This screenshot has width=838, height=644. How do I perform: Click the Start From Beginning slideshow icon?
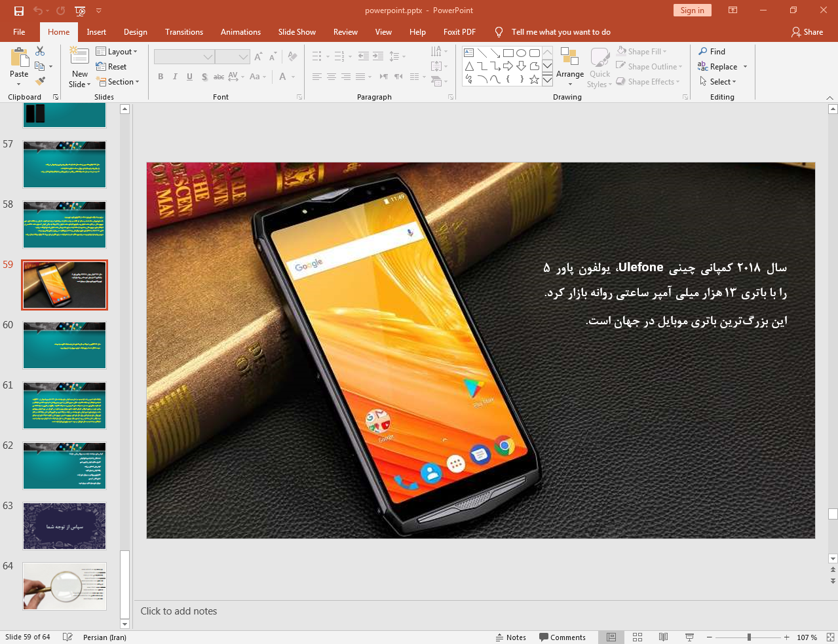[80, 10]
